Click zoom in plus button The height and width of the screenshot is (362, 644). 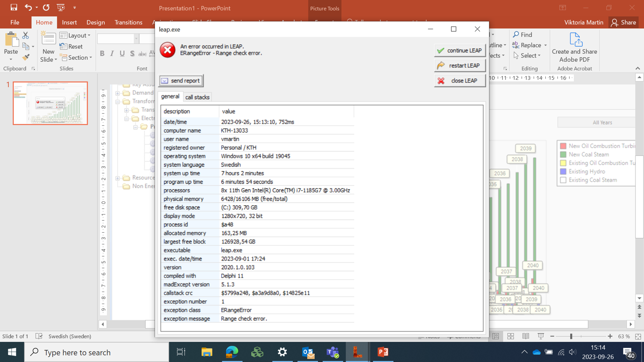610,336
